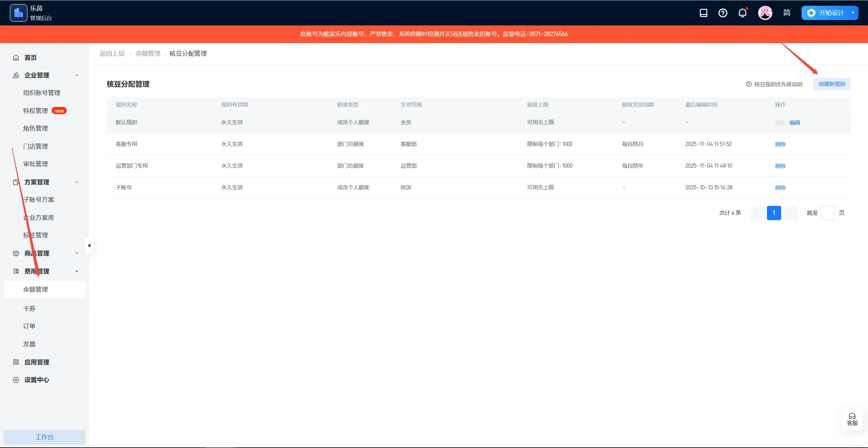
Task: Select 特权管理 menu item
Action: [x=36, y=111]
